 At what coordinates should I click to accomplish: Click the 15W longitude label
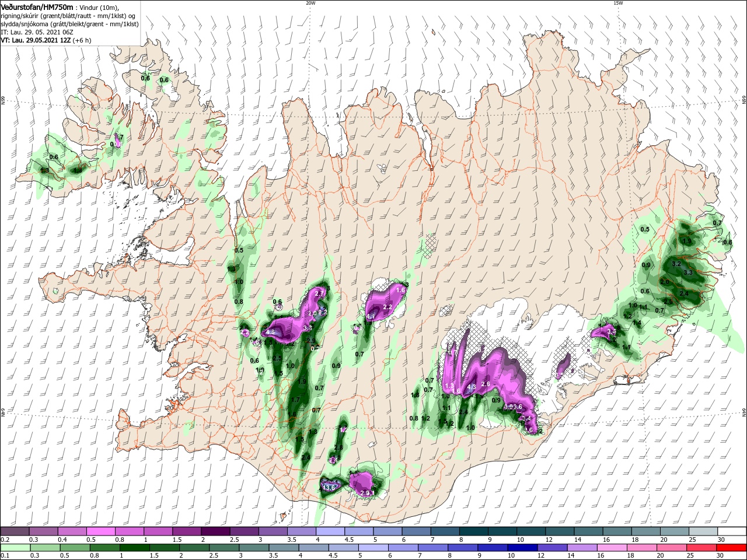point(618,3)
